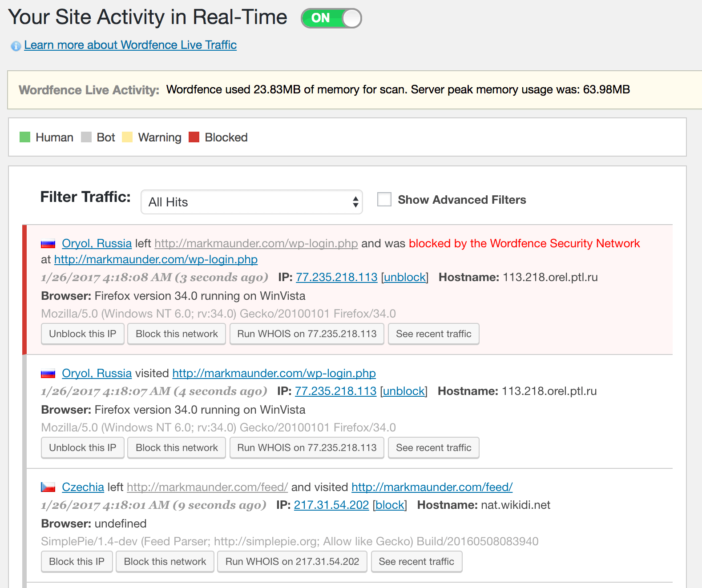
Task: Block this network in the red blocked entry
Action: coord(177,334)
